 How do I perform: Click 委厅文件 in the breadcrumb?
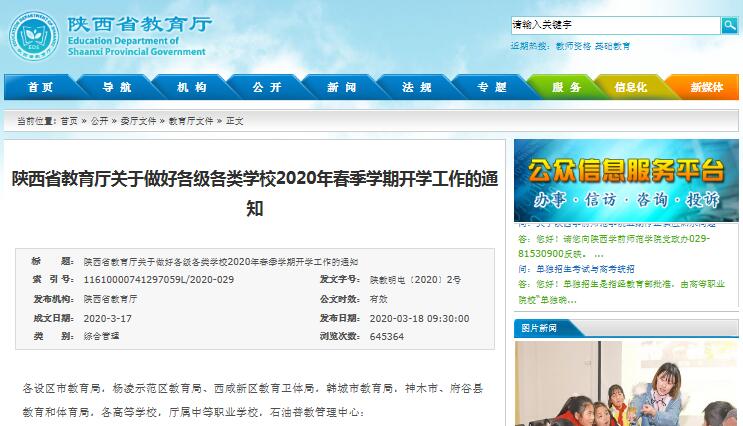(x=138, y=120)
